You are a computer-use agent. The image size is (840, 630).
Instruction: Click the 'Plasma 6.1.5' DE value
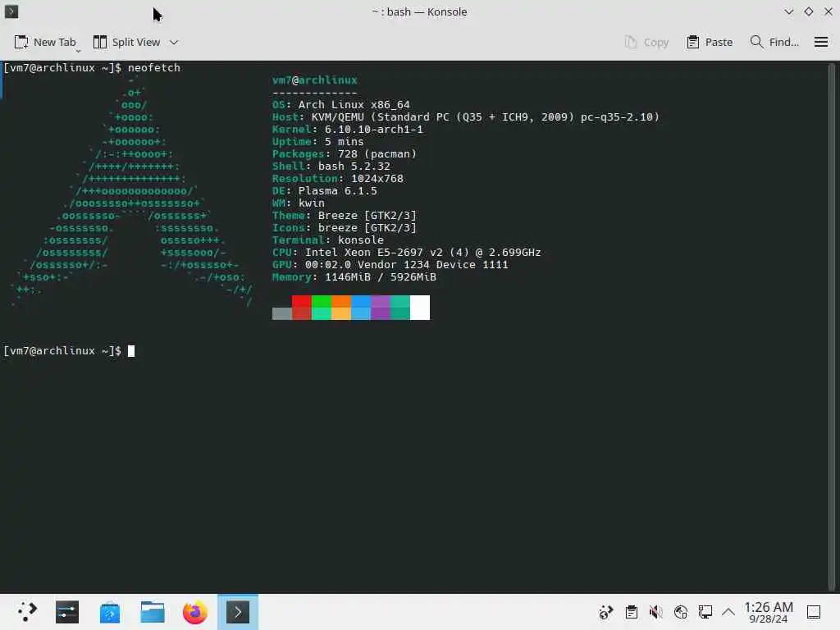pyautogui.click(x=337, y=190)
